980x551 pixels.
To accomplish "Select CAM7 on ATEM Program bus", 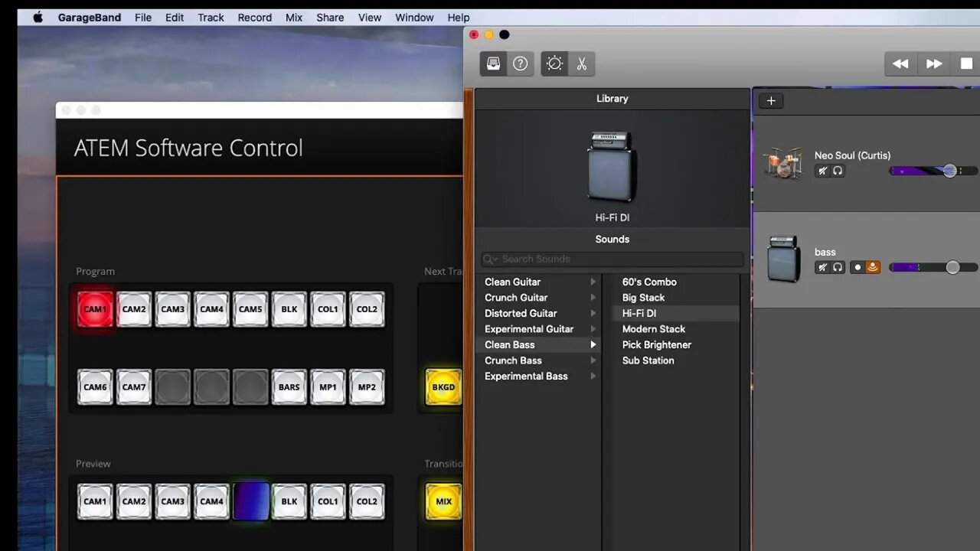I will point(134,387).
